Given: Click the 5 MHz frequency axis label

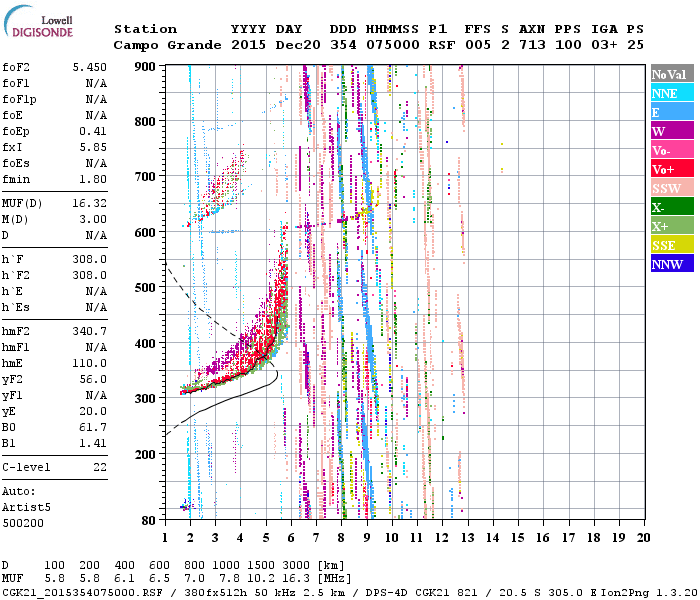Looking at the screenshot, I should tap(266, 538).
